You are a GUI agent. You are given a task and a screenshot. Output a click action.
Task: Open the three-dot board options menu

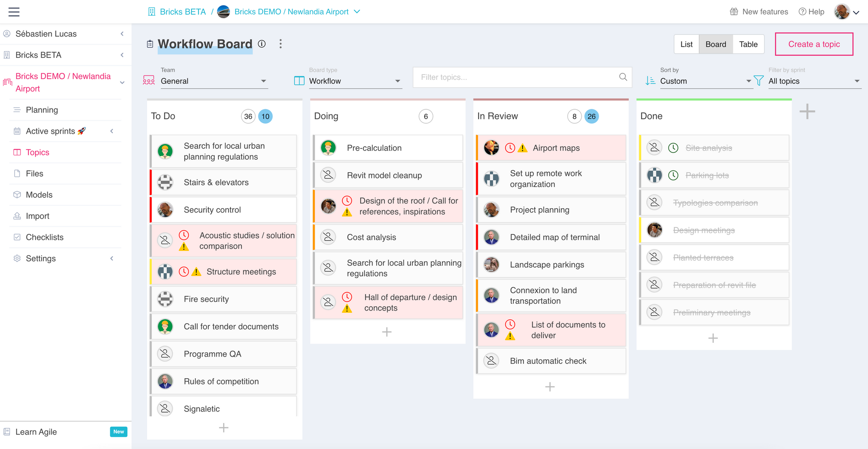click(280, 44)
